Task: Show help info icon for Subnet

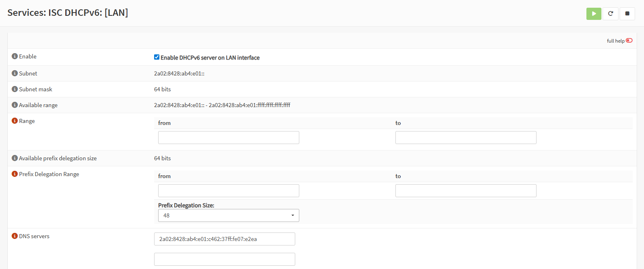Action: (15, 73)
